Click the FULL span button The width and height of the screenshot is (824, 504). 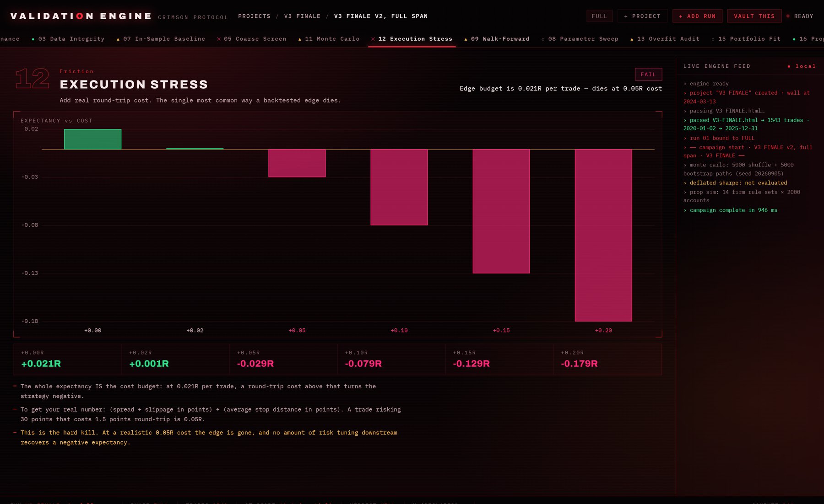pyautogui.click(x=599, y=16)
